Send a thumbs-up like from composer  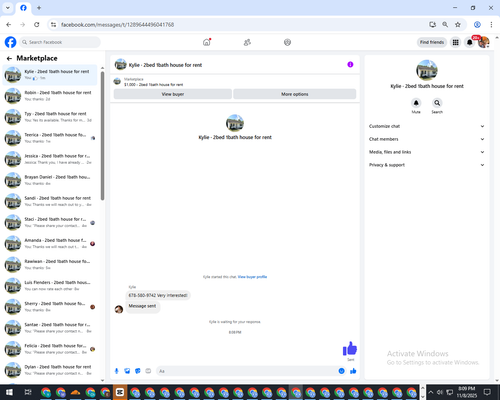pyautogui.click(x=353, y=371)
